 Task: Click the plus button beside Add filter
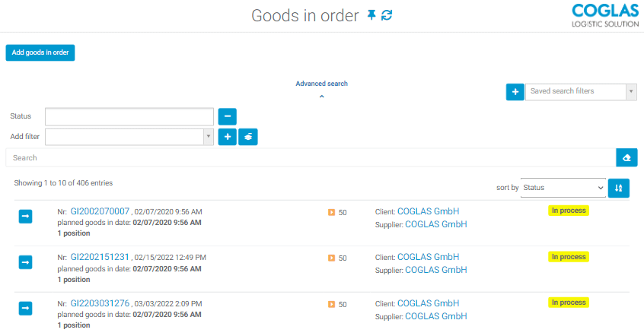(x=228, y=137)
